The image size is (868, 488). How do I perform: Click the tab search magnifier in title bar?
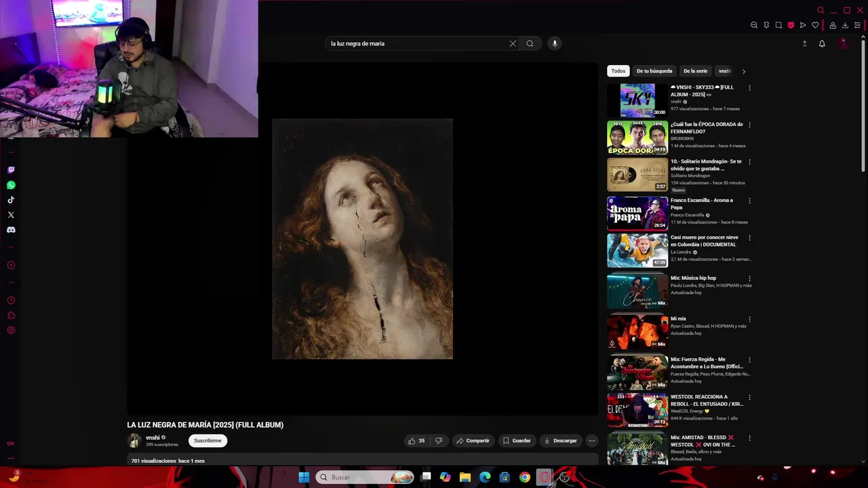coord(821,10)
